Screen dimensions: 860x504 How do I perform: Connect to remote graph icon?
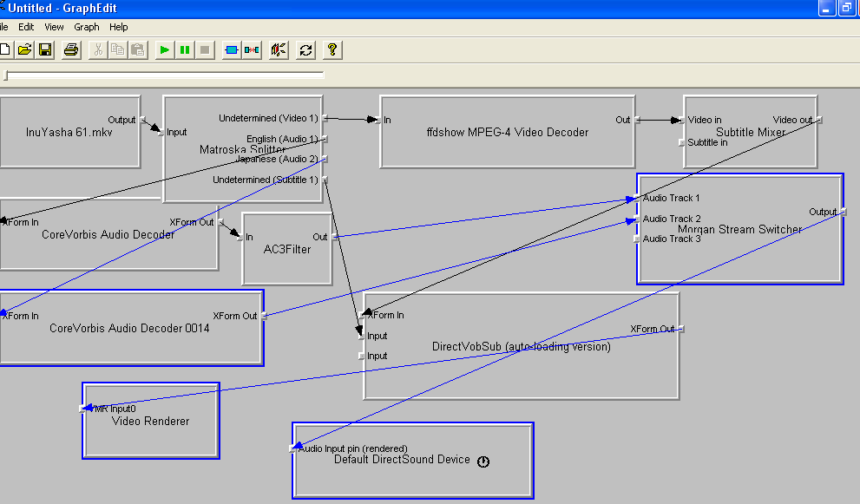click(279, 50)
